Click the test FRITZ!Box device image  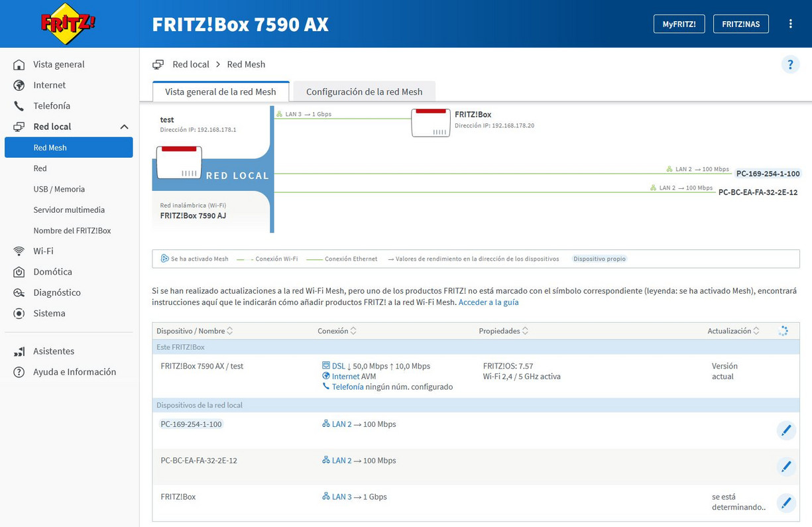[x=179, y=162]
